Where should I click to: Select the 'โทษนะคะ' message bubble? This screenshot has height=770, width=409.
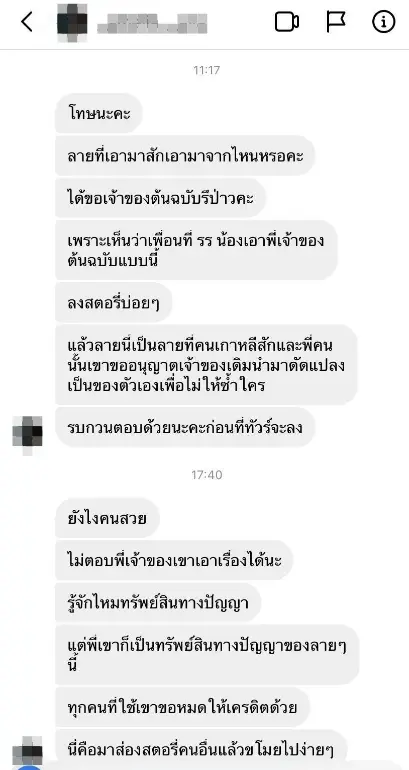tap(99, 113)
